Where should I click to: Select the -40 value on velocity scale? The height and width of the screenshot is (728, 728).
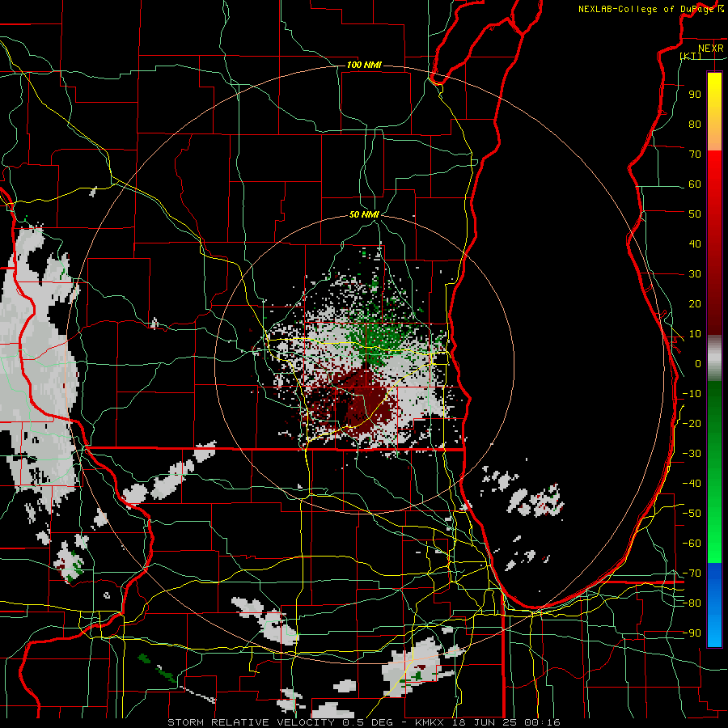pyautogui.click(x=692, y=484)
